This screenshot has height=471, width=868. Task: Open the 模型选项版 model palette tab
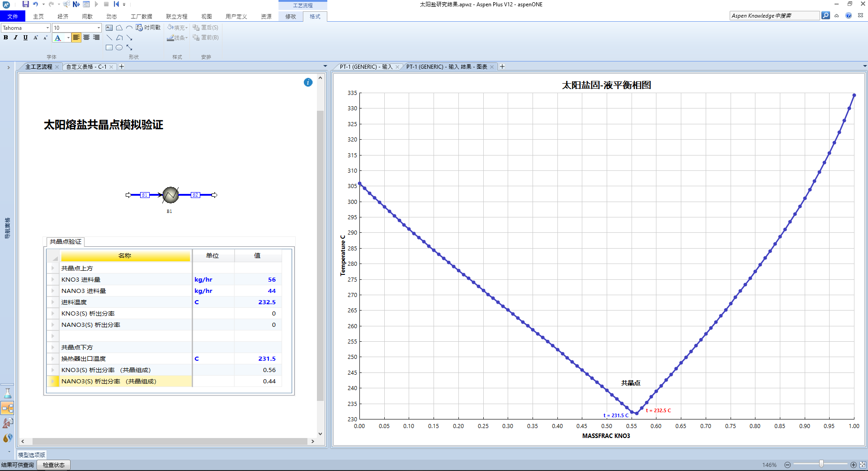coord(32,455)
